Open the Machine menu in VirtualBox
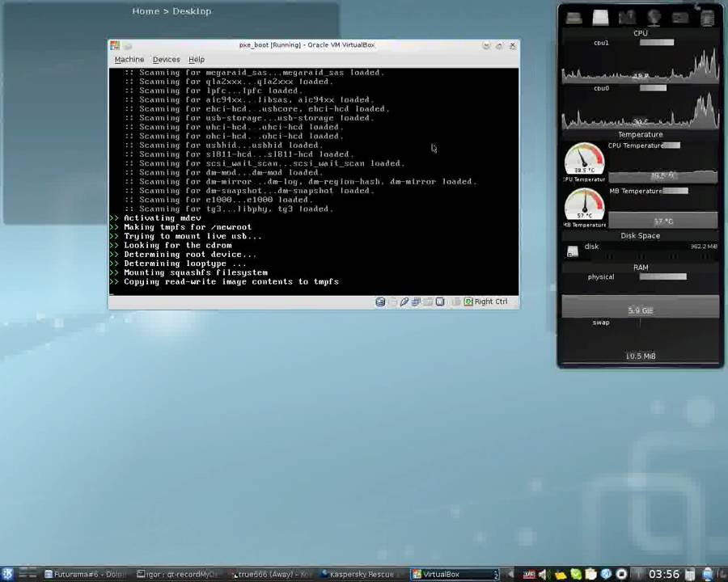The width and height of the screenshot is (728, 582). (129, 59)
